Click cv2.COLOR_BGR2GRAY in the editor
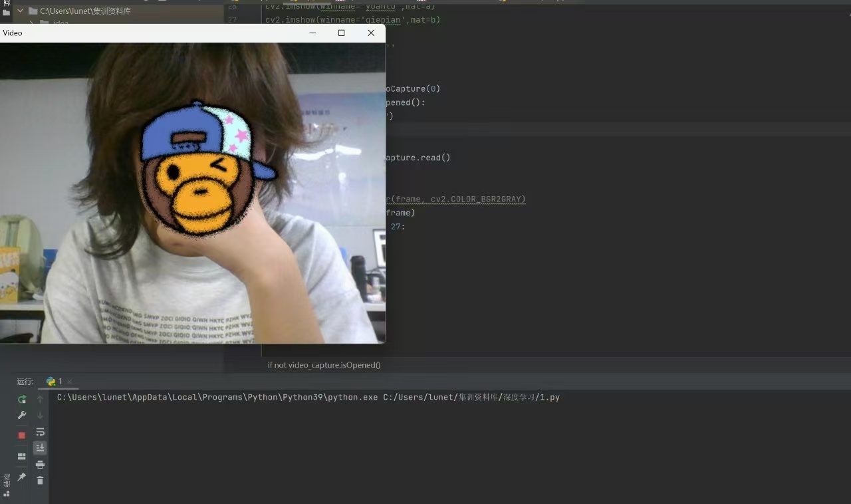This screenshot has height=504, width=851. point(478,199)
